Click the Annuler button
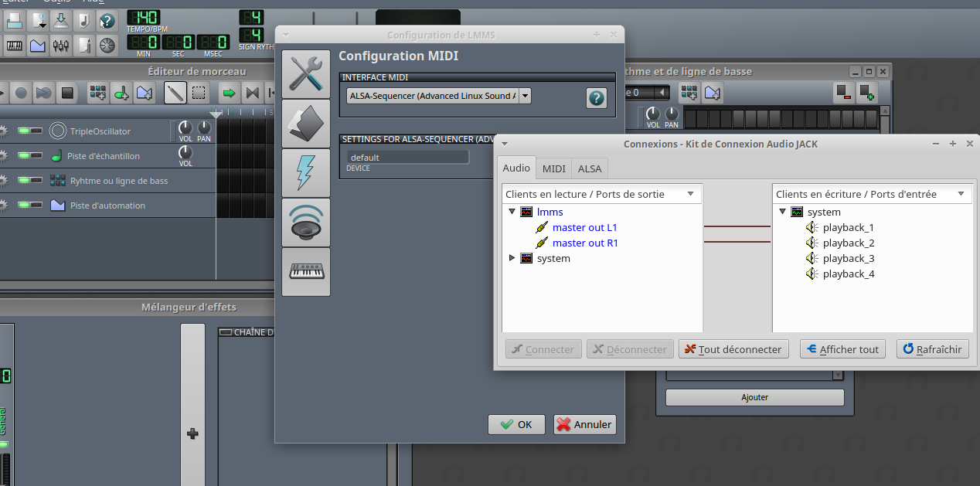The image size is (980, 486). pos(584,424)
